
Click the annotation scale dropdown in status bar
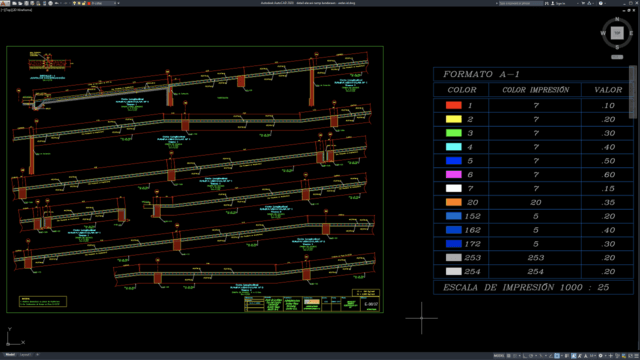coord(593,356)
